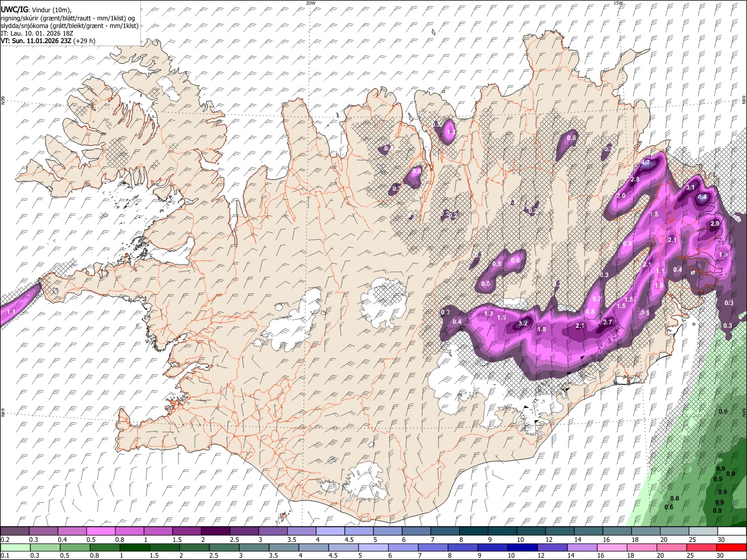Viewport: 747px width, 560px height.
Task: Click the '2.8' snowfall value in the northeast
Action: [636, 179]
